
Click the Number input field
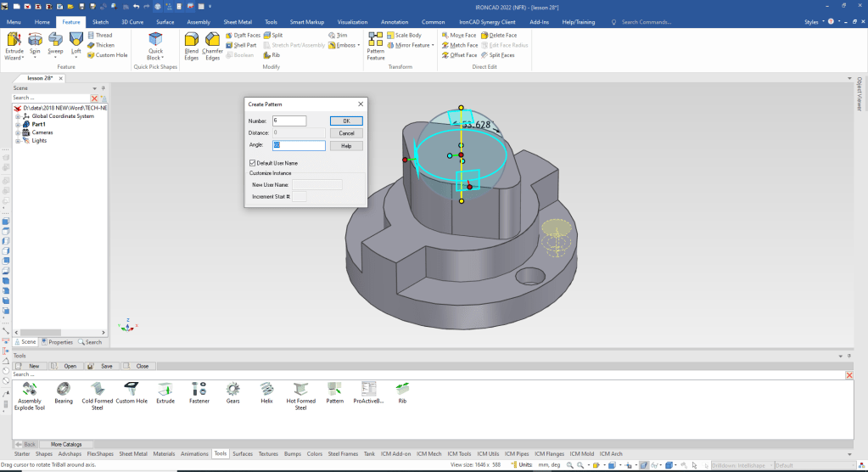(289, 121)
